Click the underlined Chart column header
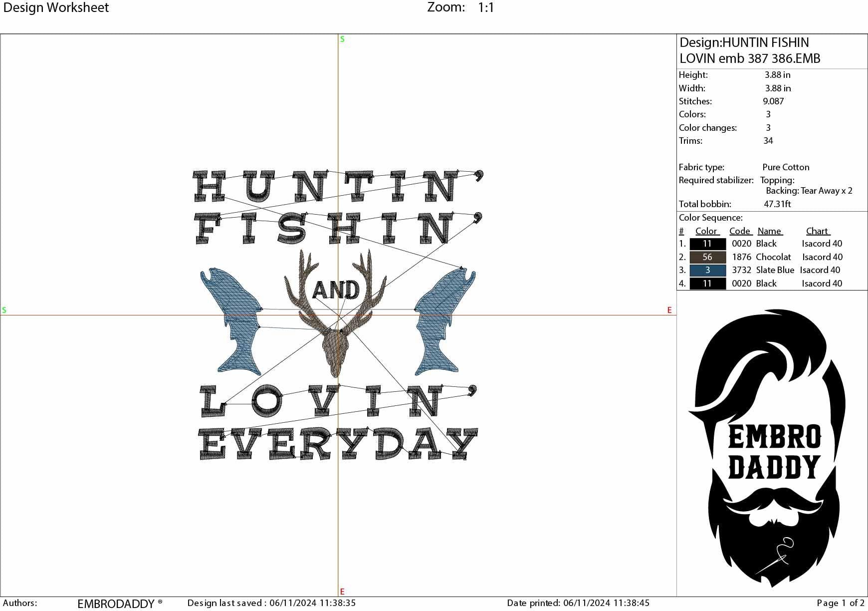Screen dimensions: 868x611 pos(817,231)
